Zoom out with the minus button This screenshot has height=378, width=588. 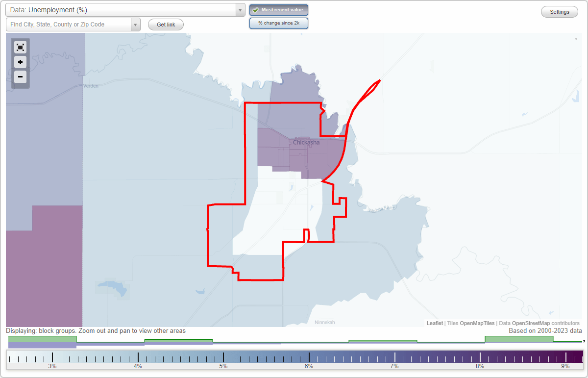(20, 77)
